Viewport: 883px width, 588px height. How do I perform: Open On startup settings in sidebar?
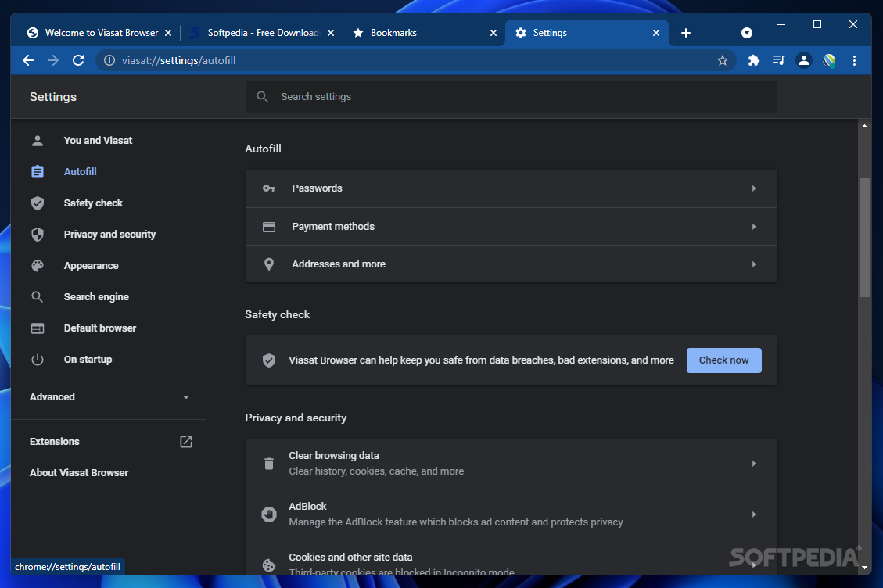point(88,360)
